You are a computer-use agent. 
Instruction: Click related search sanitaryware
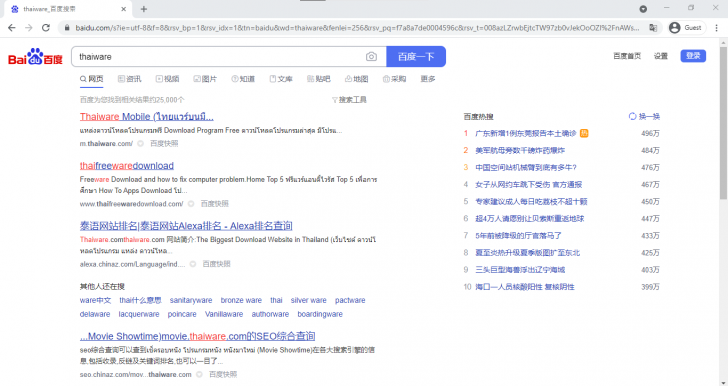[191, 300]
